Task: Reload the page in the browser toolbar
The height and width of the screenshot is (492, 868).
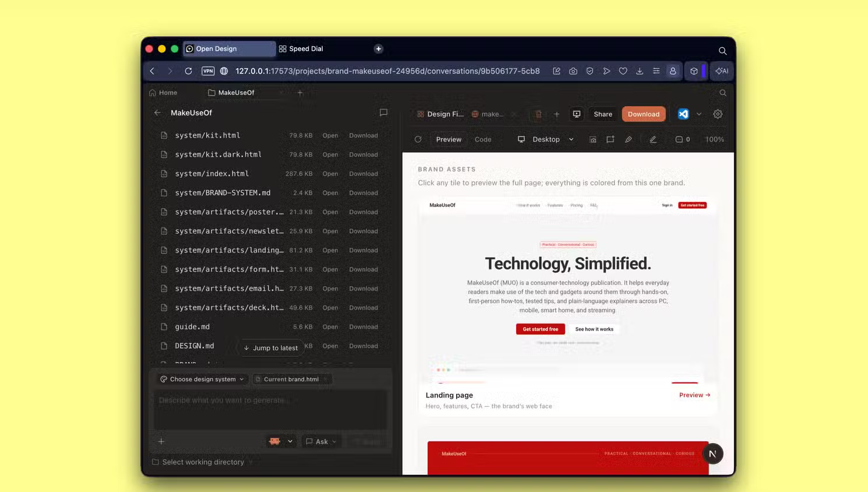Action: [188, 71]
